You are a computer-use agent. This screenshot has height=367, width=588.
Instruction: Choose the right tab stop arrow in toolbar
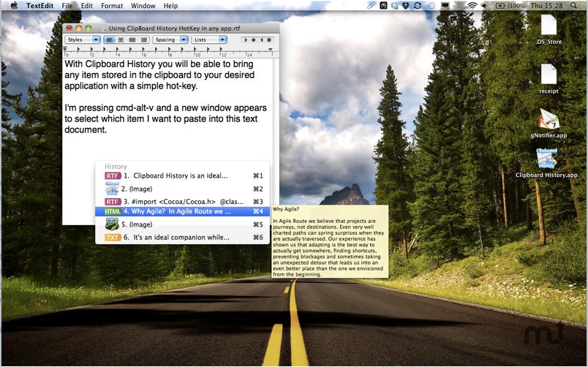(261, 39)
